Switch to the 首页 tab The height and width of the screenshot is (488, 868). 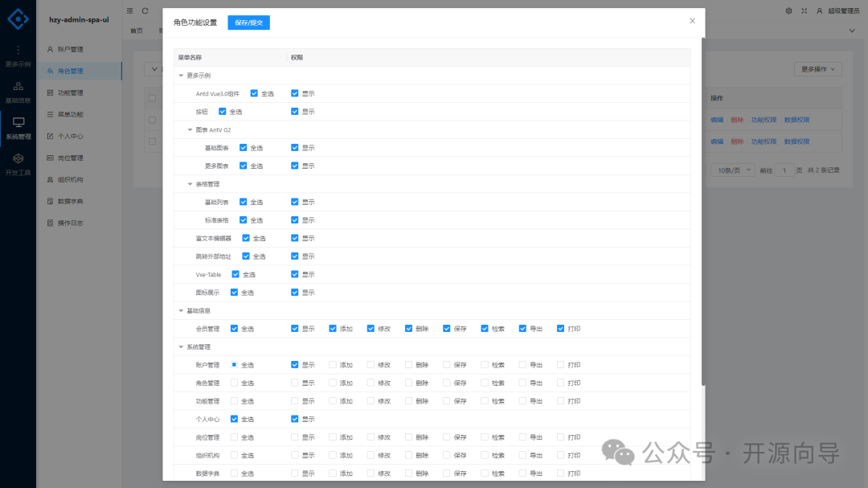coord(137,31)
